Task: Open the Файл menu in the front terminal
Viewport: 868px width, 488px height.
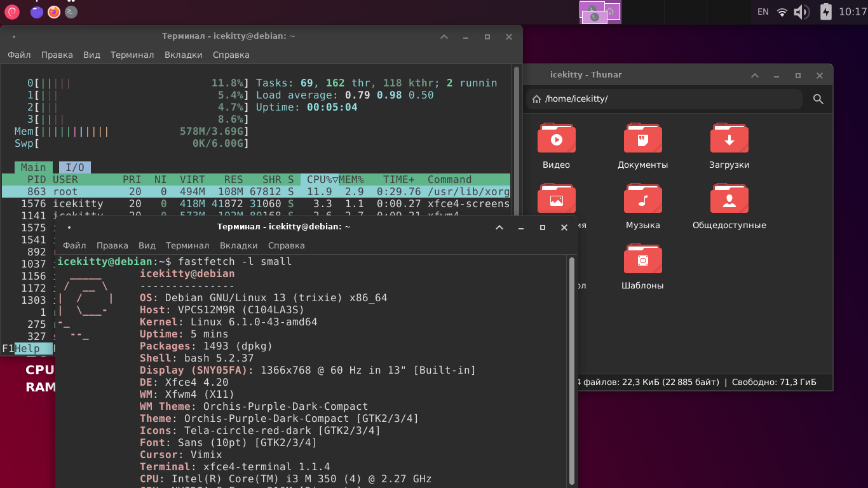Action: click(74, 245)
